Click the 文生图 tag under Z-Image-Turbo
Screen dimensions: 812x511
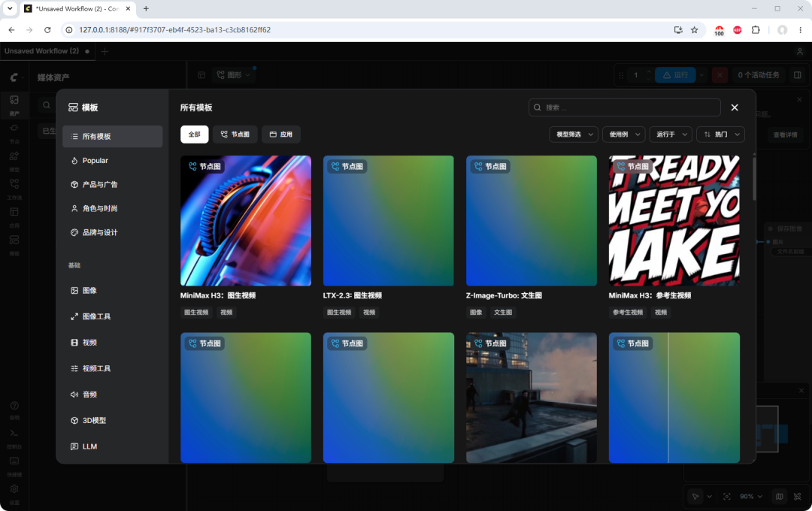(x=503, y=312)
